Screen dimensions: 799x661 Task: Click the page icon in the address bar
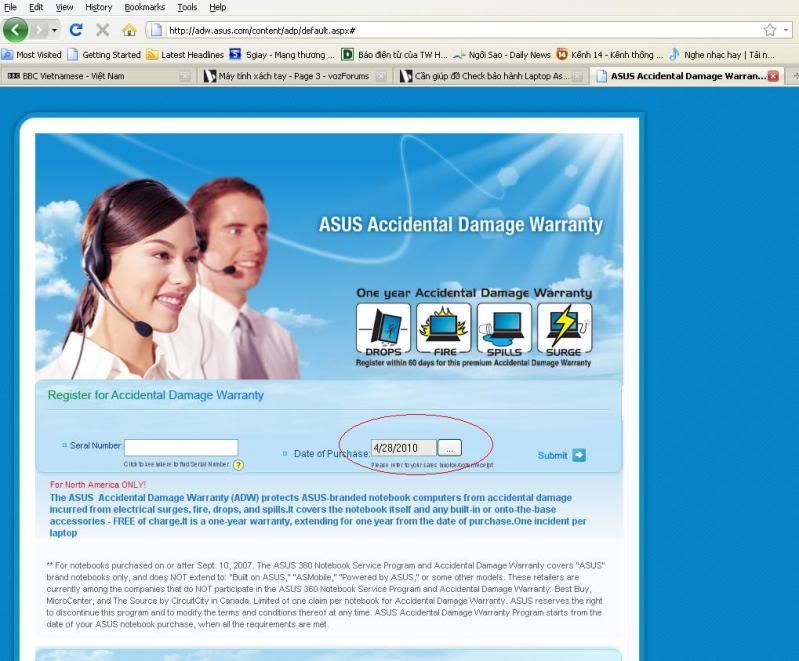157,31
